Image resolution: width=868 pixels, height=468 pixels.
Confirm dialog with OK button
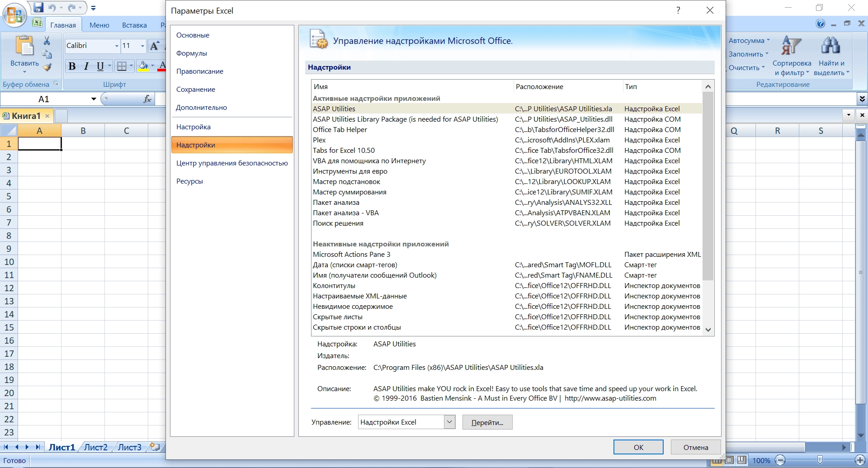[x=638, y=447]
